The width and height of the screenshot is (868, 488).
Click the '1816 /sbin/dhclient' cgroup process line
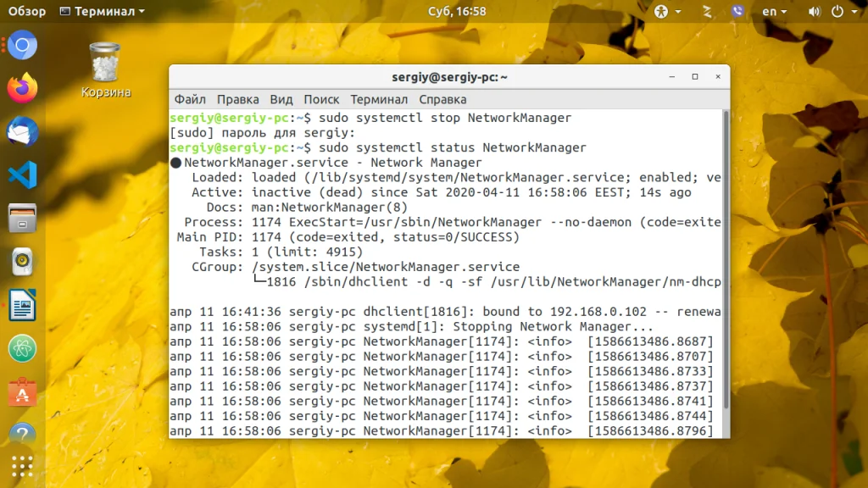[x=487, y=282]
